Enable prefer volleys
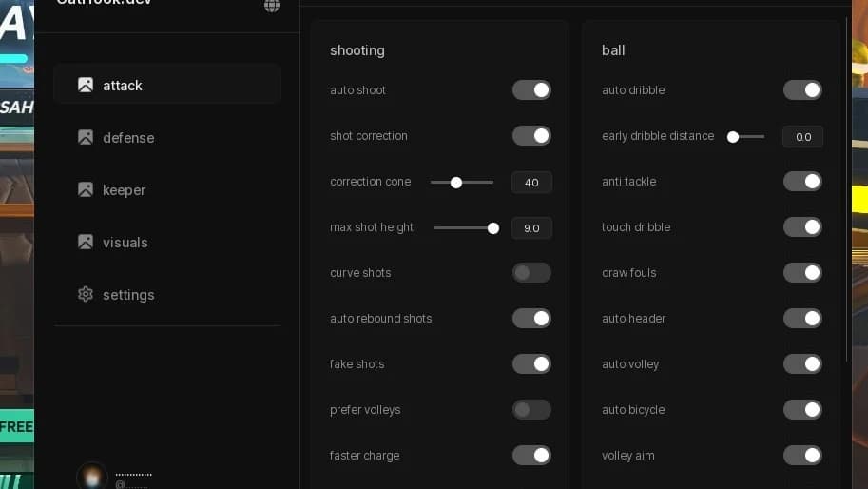 click(531, 410)
